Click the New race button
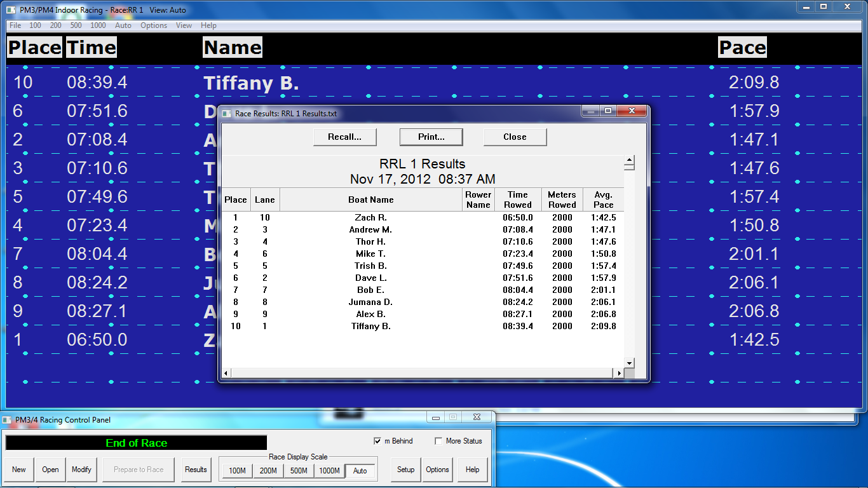The width and height of the screenshot is (868, 488). 19,470
